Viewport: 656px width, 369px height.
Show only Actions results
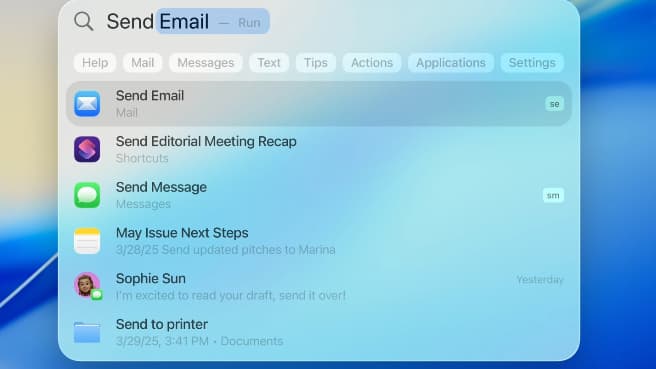[372, 63]
